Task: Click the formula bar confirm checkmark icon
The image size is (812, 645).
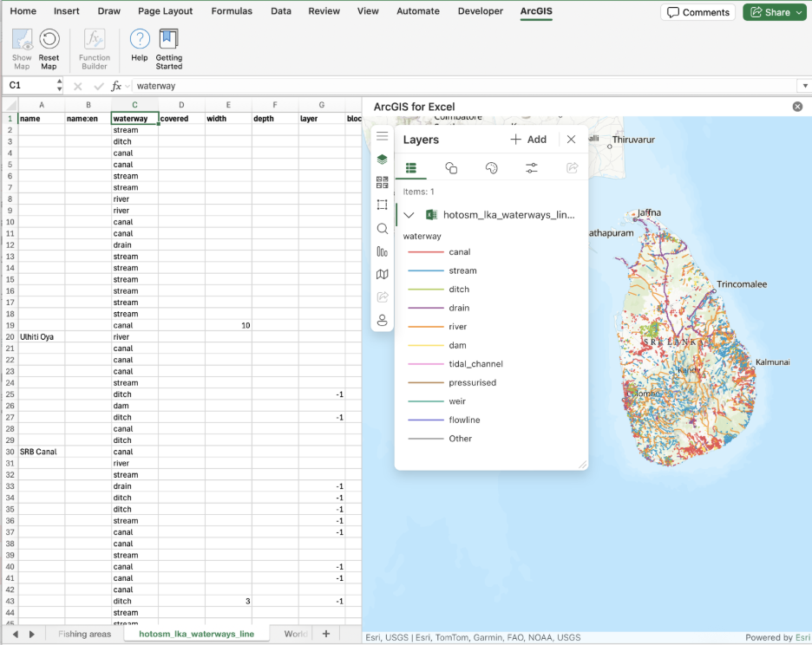Action: tap(98, 86)
